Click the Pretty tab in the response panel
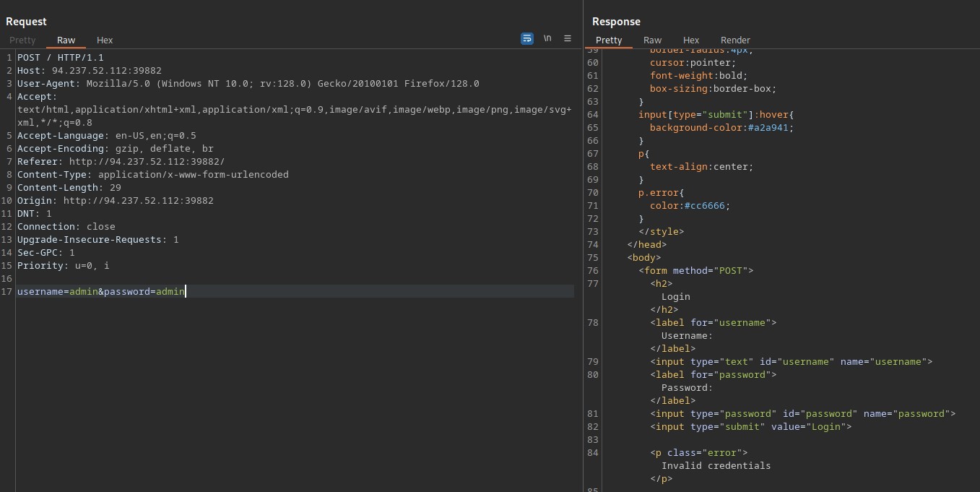 coord(609,40)
